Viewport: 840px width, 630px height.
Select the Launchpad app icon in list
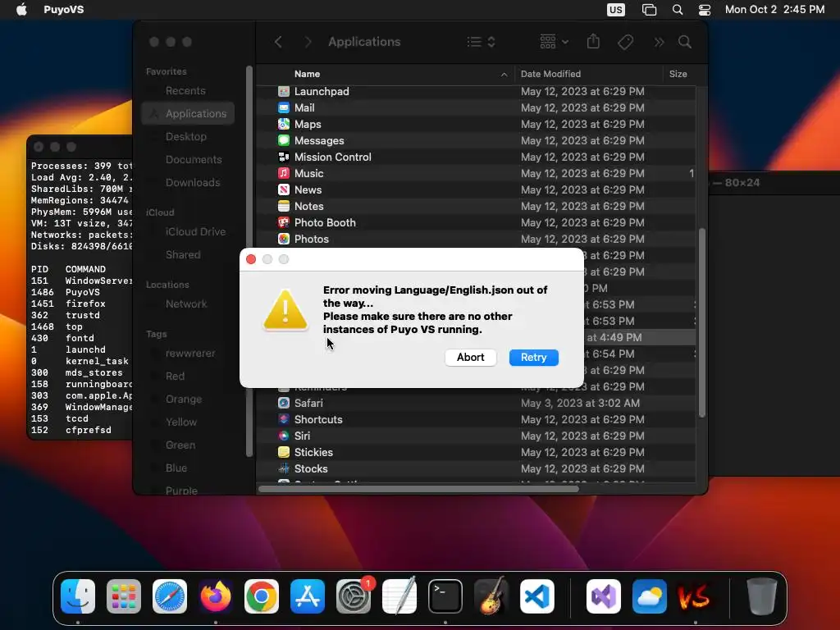tap(284, 92)
